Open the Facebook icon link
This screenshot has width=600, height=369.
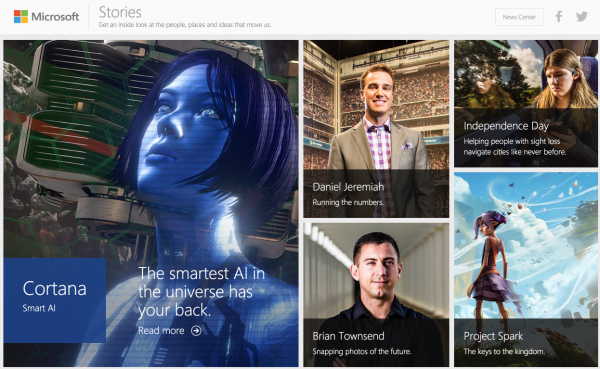(559, 16)
